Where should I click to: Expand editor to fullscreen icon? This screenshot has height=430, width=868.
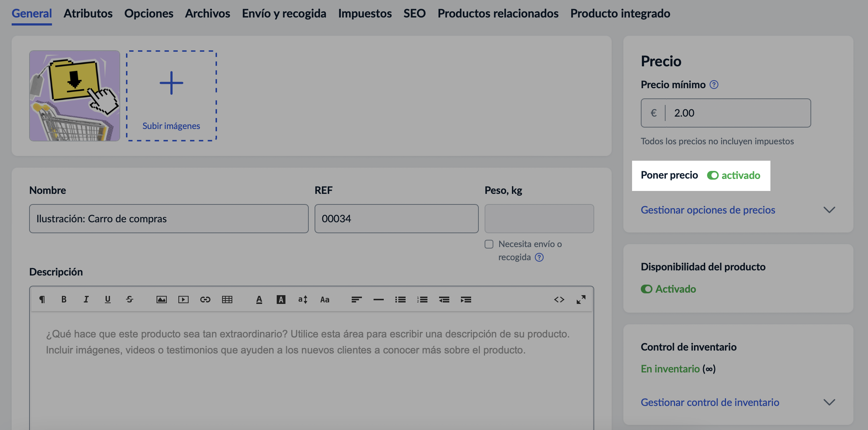tap(581, 300)
